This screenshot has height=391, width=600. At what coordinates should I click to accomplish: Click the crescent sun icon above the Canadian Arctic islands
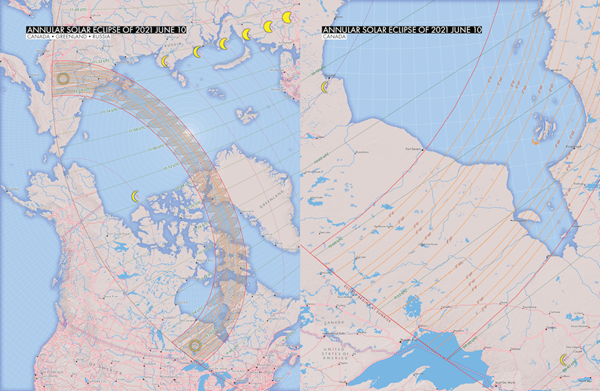coord(135,196)
